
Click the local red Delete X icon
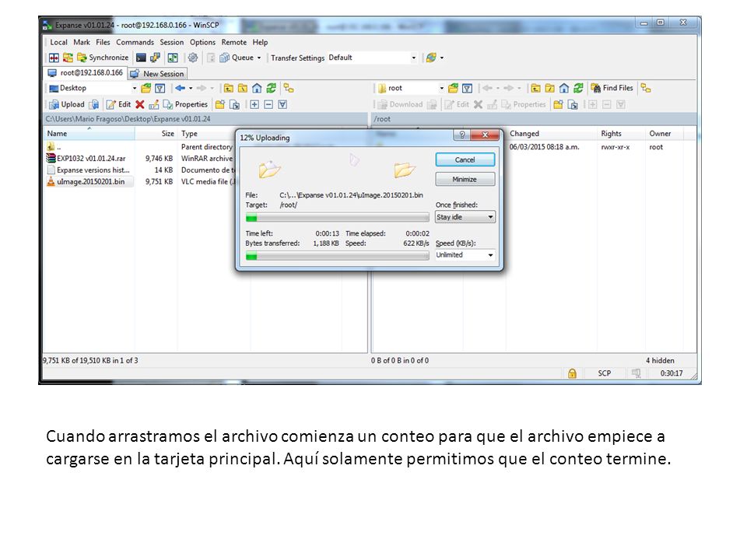pyautogui.click(x=139, y=104)
